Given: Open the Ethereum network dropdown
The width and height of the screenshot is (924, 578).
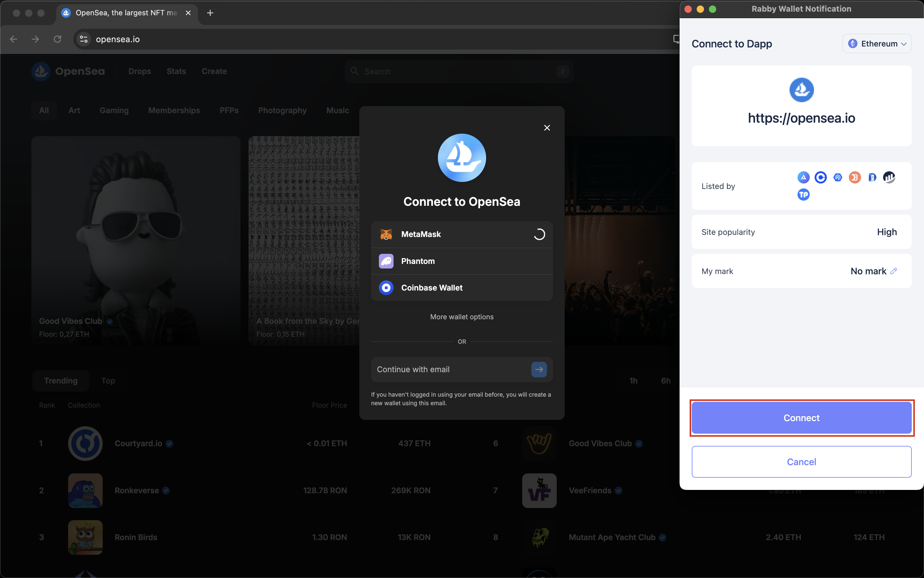Looking at the screenshot, I should point(877,43).
